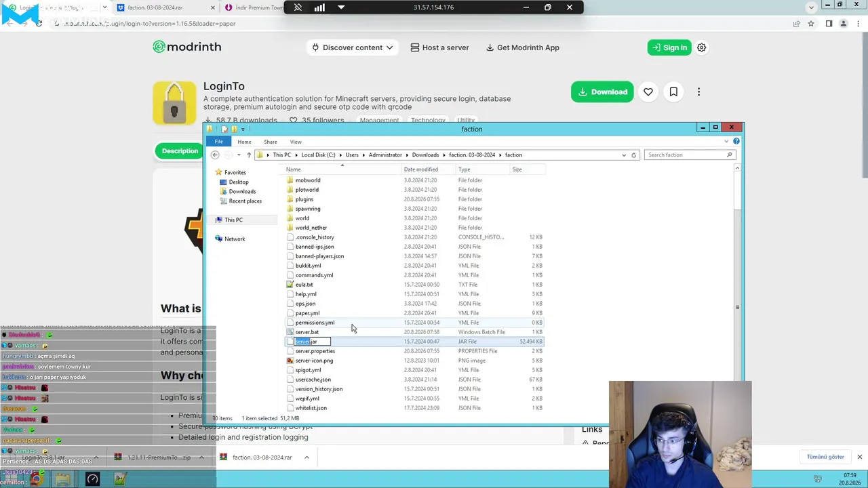Click Tümünü göster in downloads bar
This screenshot has height=488, width=868.
(x=825, y=457)
